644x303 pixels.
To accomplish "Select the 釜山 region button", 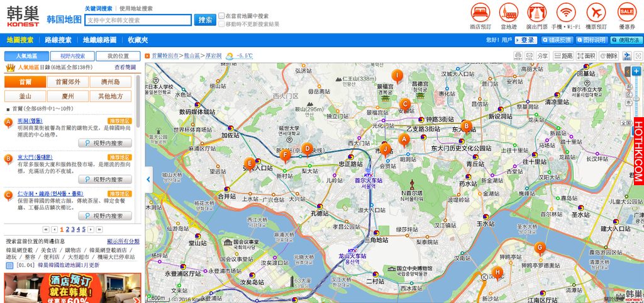I will click(x=25, y=96).
